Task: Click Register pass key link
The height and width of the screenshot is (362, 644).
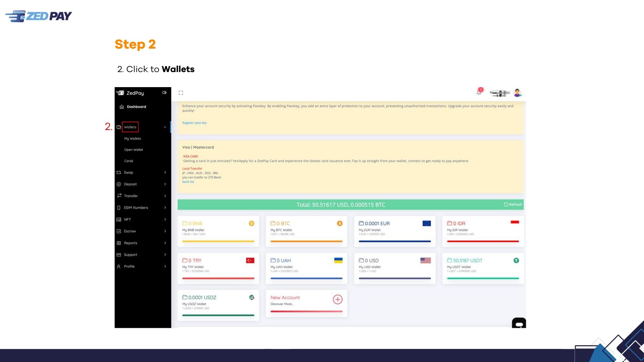Action: tap(195, 123)
